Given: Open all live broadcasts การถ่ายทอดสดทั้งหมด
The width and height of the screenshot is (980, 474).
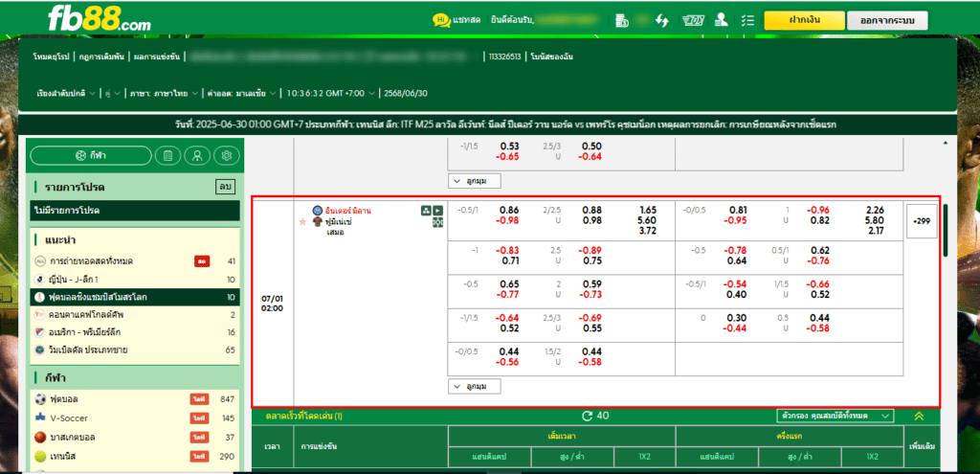Looking at the screenshot, I should 135,261.
